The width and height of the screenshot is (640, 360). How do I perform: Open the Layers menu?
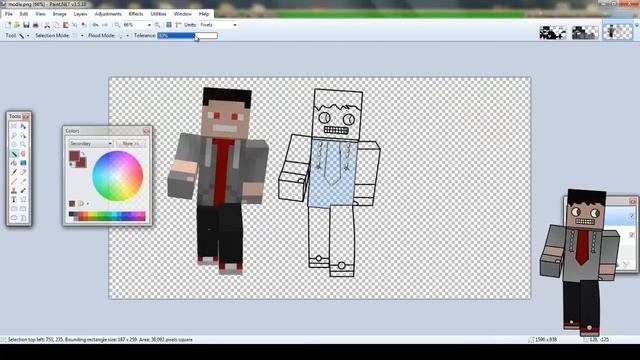(x=80, y=14)
